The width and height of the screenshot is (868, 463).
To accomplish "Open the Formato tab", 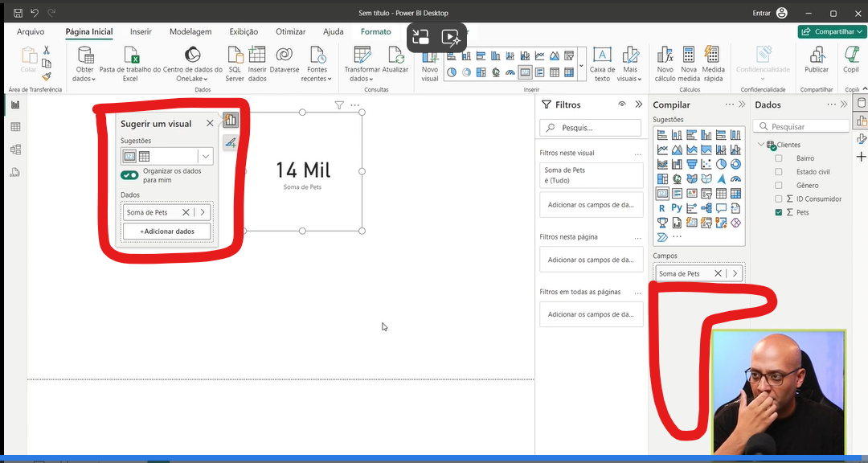I will (376, 31).
